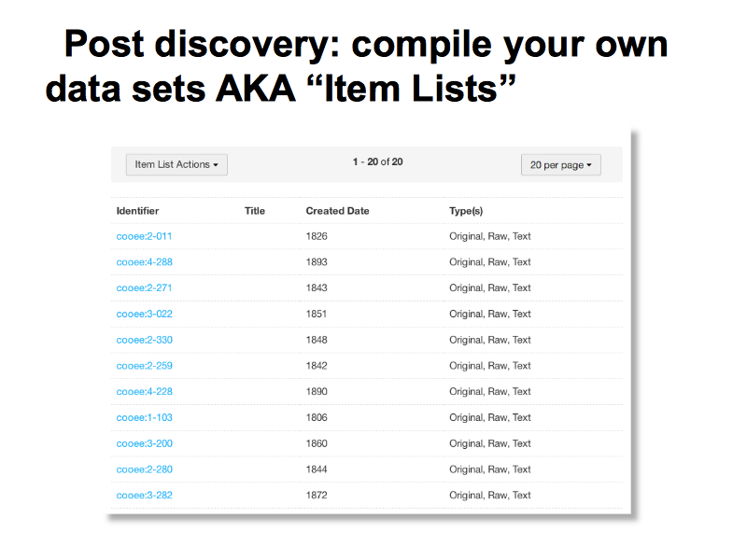Open the Item List Actions dropdown

(x=176, y=165)
